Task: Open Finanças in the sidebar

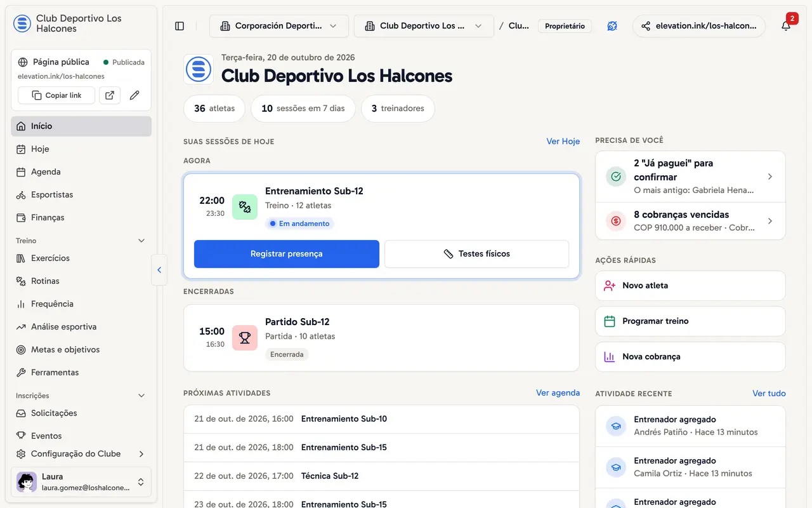Action: (81, 218)
